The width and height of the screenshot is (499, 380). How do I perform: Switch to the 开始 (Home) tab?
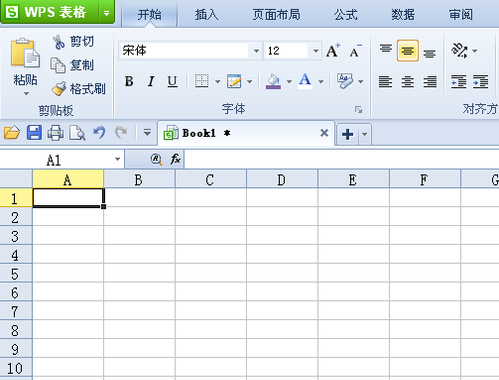[x=149, y=15]
